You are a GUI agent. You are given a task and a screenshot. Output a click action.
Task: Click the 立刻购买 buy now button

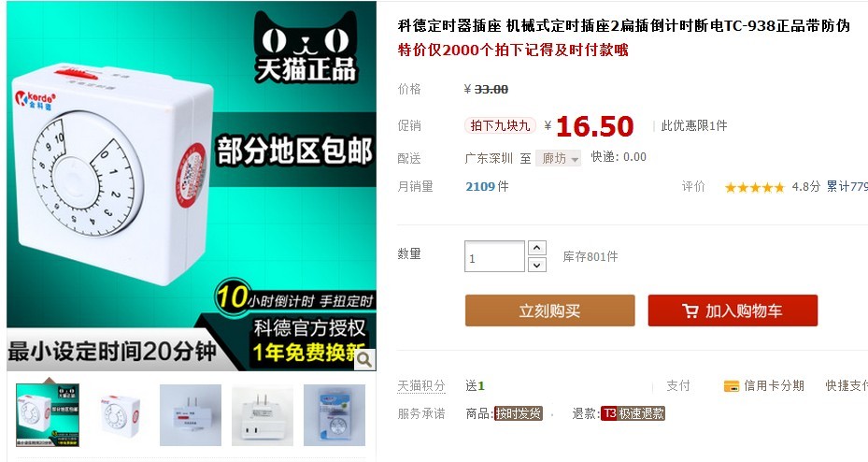point(549,310)
